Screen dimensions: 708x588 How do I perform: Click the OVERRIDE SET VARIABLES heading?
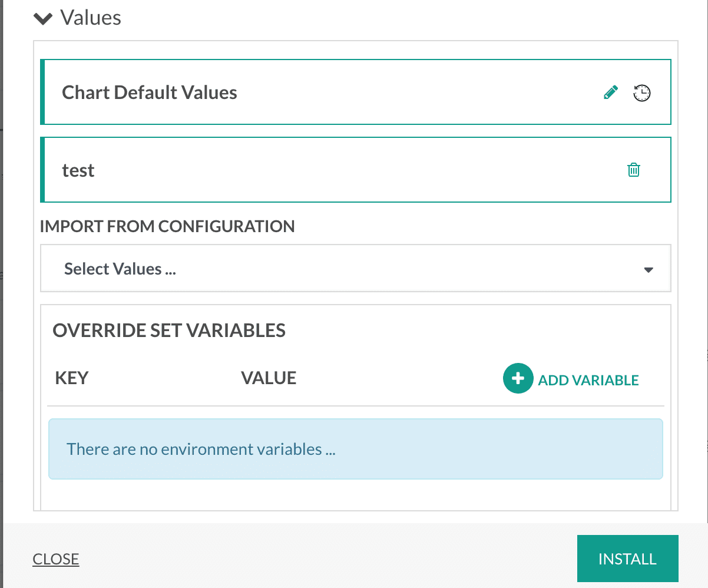click(x=169, y=331)
